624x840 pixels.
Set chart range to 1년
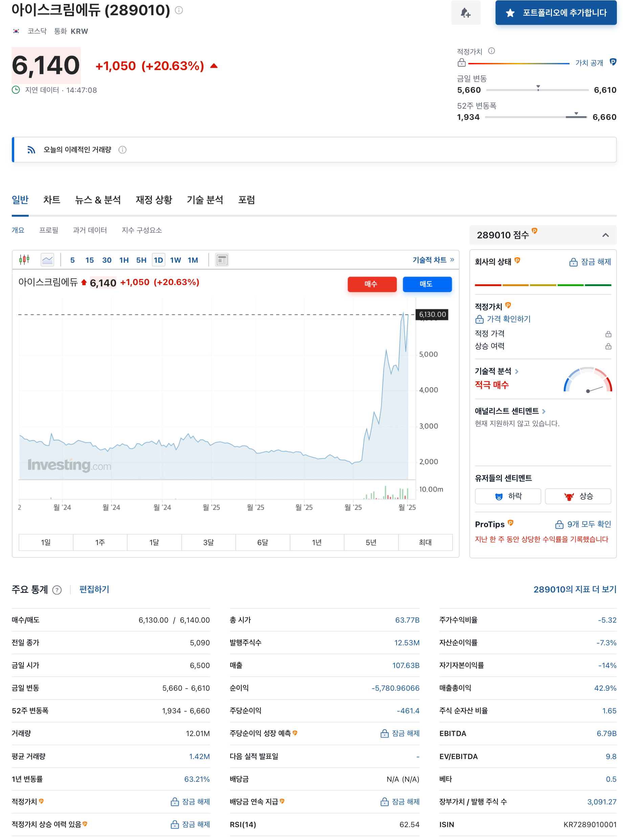click(x=317, y=542)
